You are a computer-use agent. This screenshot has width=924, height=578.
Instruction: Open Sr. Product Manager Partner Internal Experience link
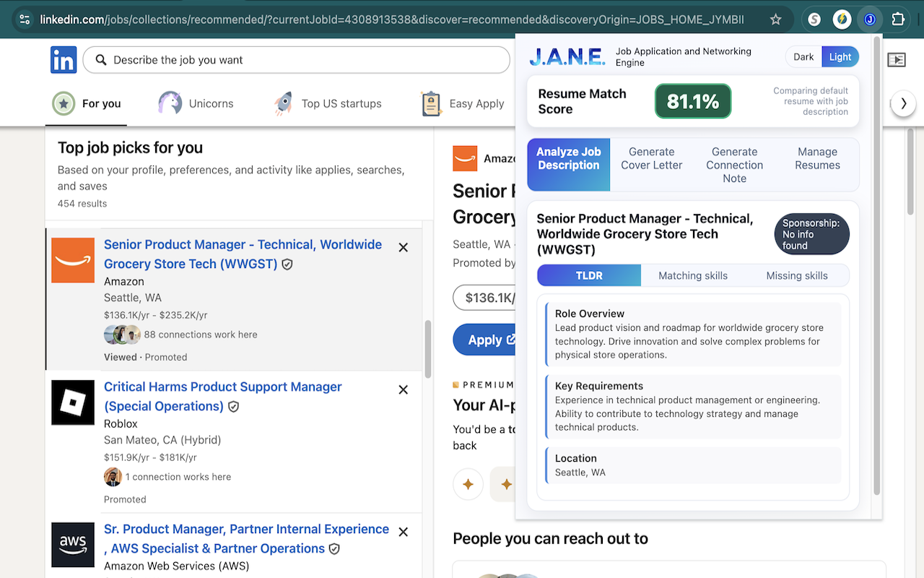(x=246, y=539)
